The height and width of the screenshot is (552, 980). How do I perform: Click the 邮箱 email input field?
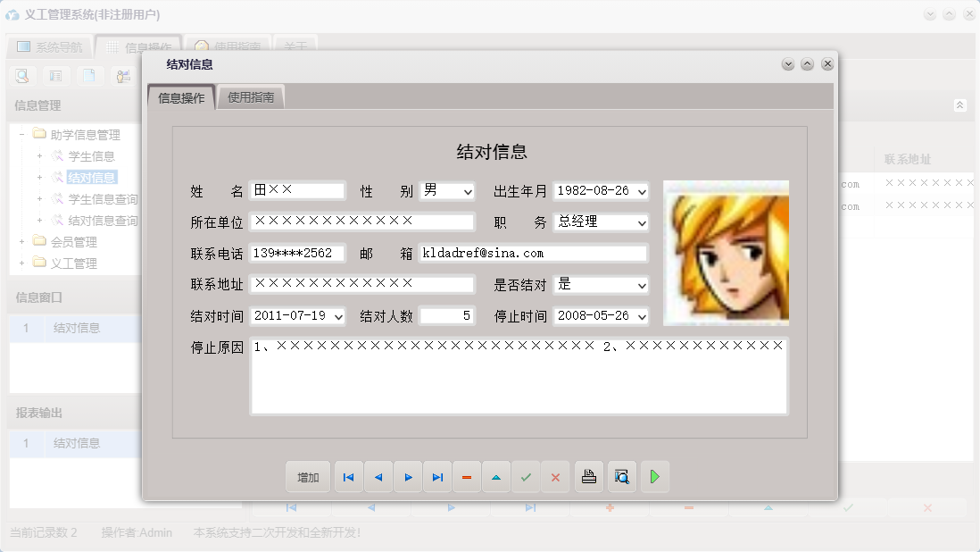(533, 254)
